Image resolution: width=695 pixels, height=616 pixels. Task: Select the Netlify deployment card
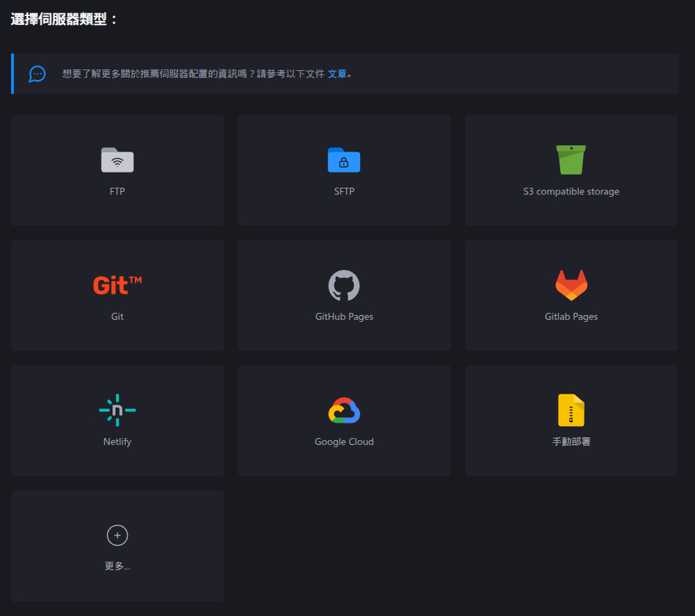point(117,420)
